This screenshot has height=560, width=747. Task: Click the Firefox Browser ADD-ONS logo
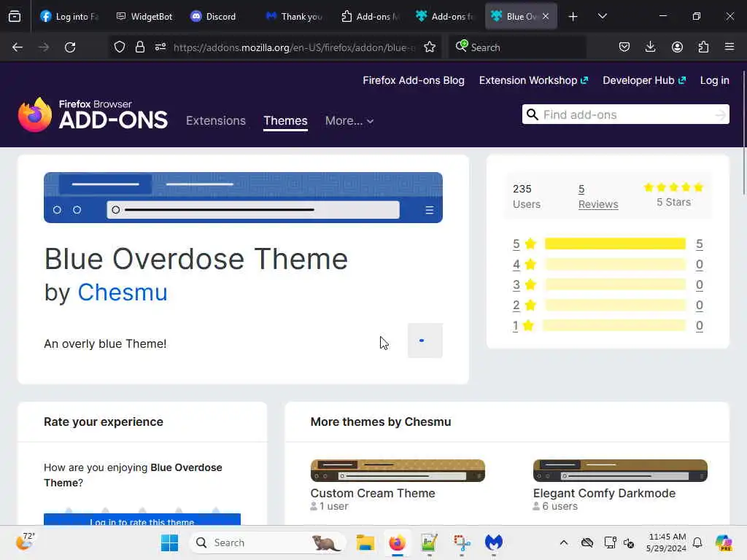93,114
